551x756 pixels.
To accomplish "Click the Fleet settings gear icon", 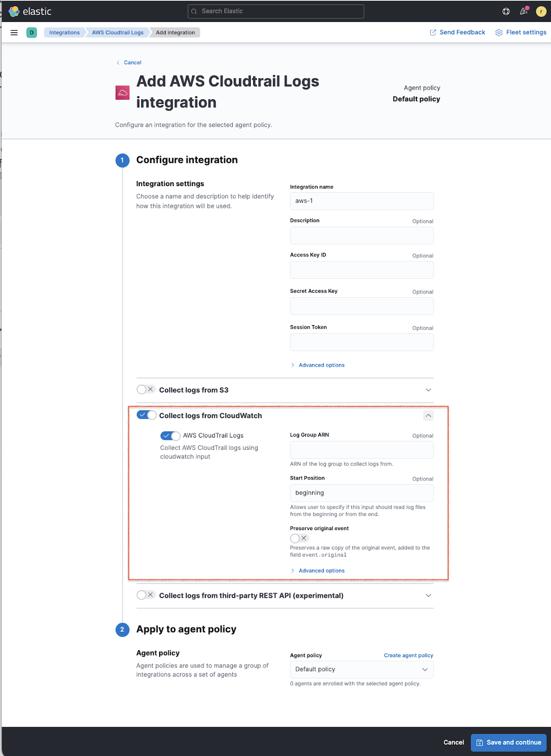I will 499,32.
